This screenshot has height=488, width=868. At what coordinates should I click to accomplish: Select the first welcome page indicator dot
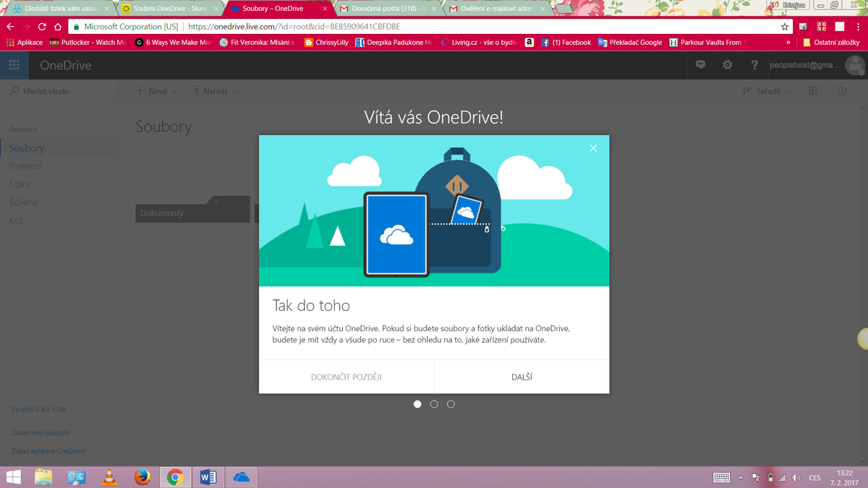417,404
